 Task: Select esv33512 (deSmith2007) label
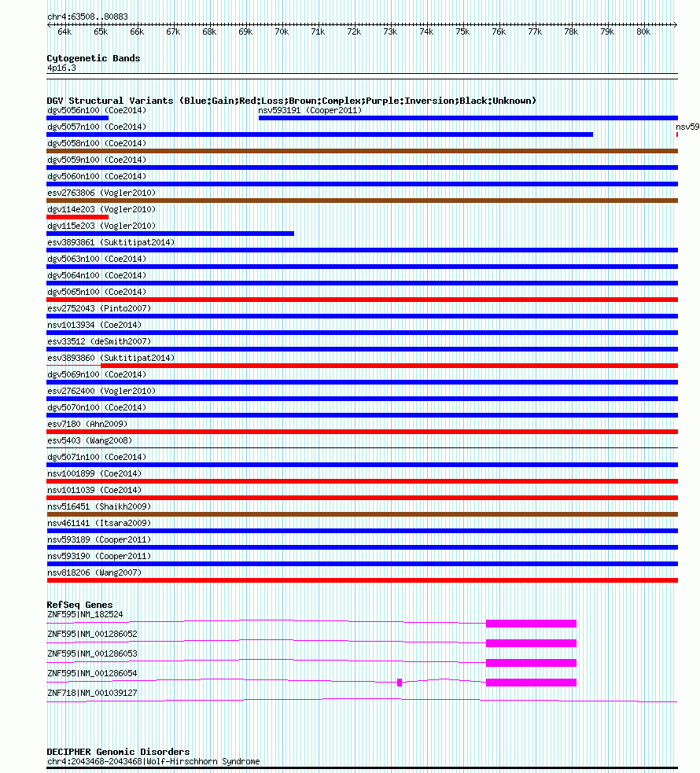pos(99,341)
